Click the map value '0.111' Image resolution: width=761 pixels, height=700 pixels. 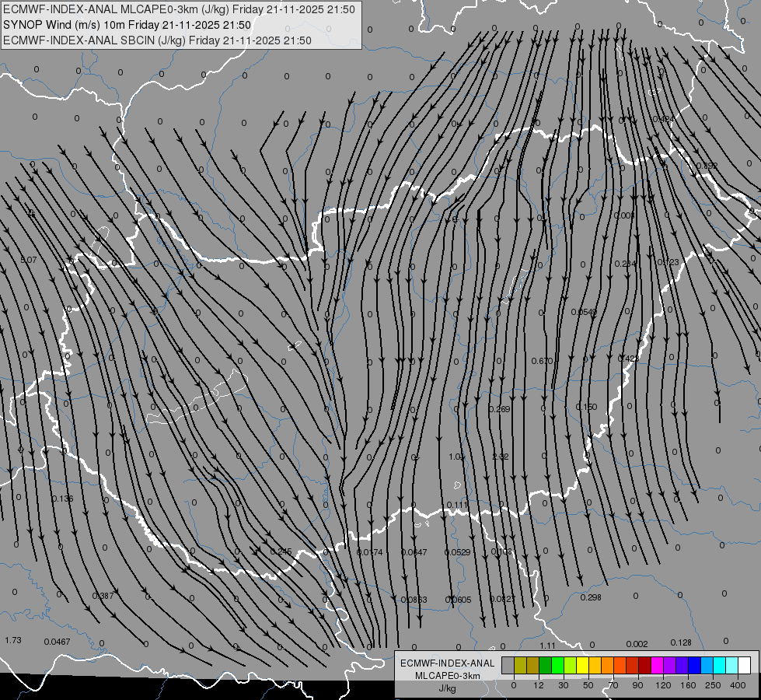tap(457, 506)
